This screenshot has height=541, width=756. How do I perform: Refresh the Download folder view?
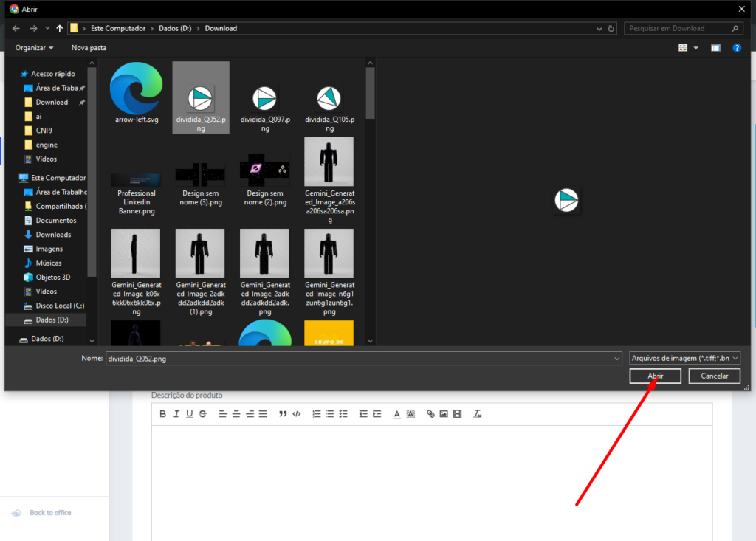tap(611, 29)
